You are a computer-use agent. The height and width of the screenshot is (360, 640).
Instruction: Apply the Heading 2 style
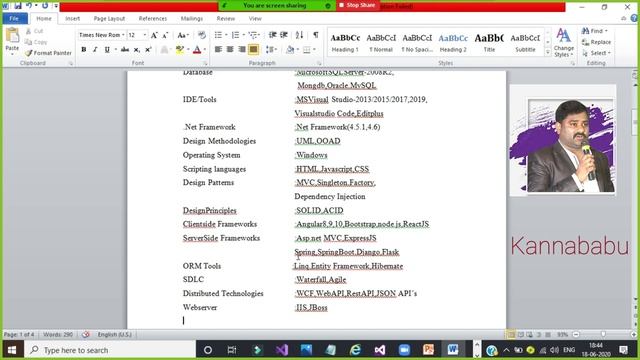click(x=453, y=42)
